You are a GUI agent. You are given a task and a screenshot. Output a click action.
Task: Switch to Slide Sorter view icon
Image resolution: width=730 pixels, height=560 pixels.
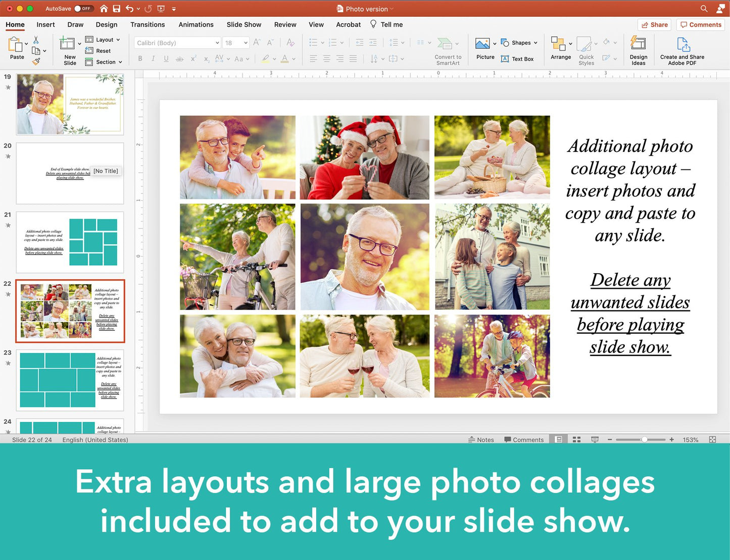[576, 439]
